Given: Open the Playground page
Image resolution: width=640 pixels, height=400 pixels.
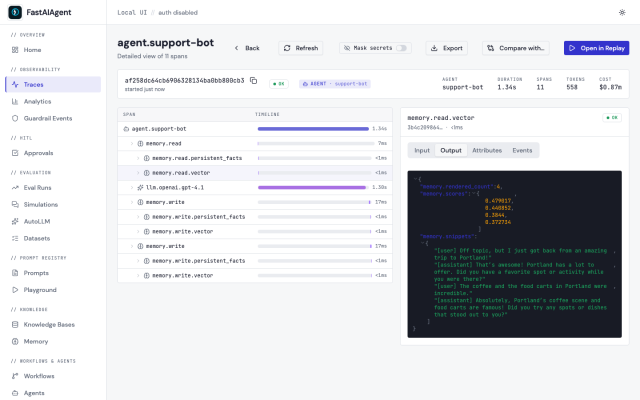Looking at the screenshot, I should pyautogui.click(x=53, y=290).
